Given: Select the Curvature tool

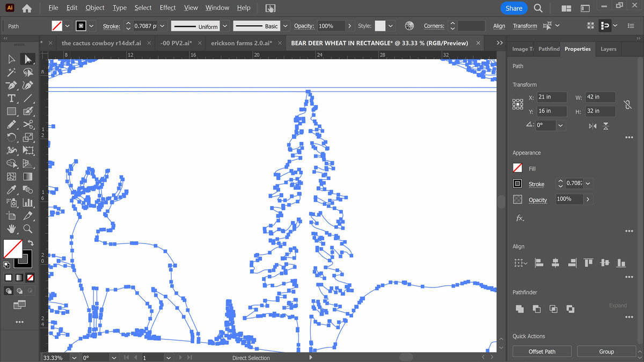Looking at the screenshot, I should tap(28, 85).
